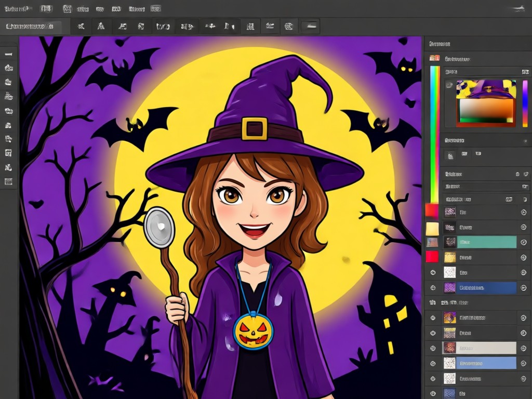Click the small icon left of witch preview
532x399 pixels.
tap(449, 85)
